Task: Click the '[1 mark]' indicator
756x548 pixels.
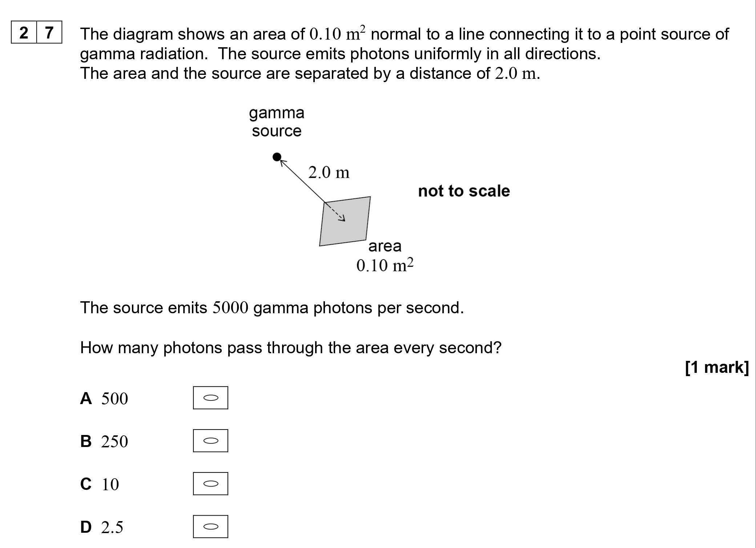Action: 716,367
